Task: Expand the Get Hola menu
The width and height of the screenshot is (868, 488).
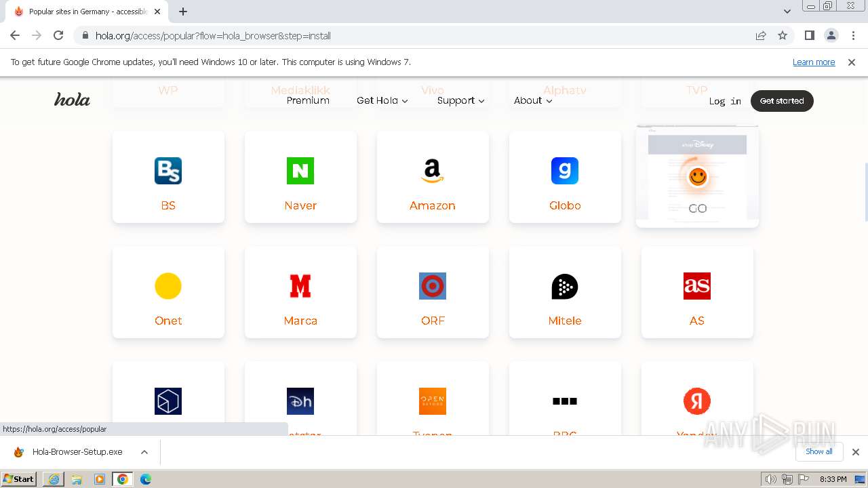Action: click(x=382, y=100)
